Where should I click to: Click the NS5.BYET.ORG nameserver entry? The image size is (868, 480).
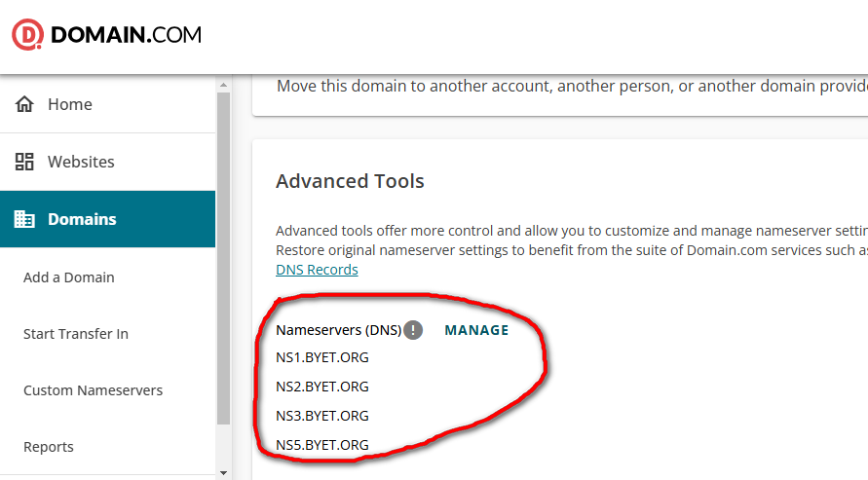(x=322, y=445)
